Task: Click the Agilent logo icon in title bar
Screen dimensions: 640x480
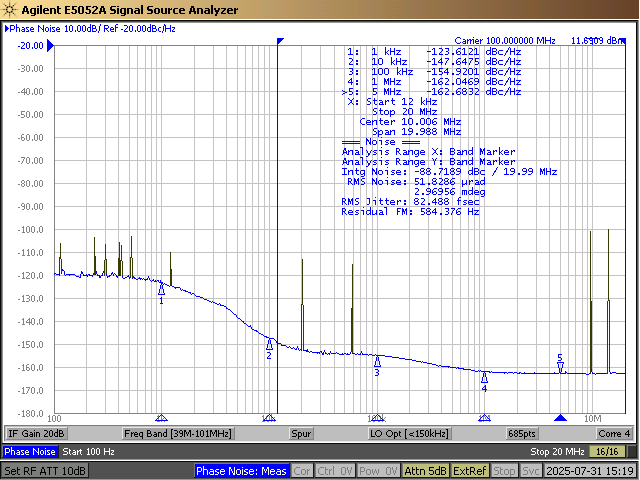Action: tap(9, 9)
